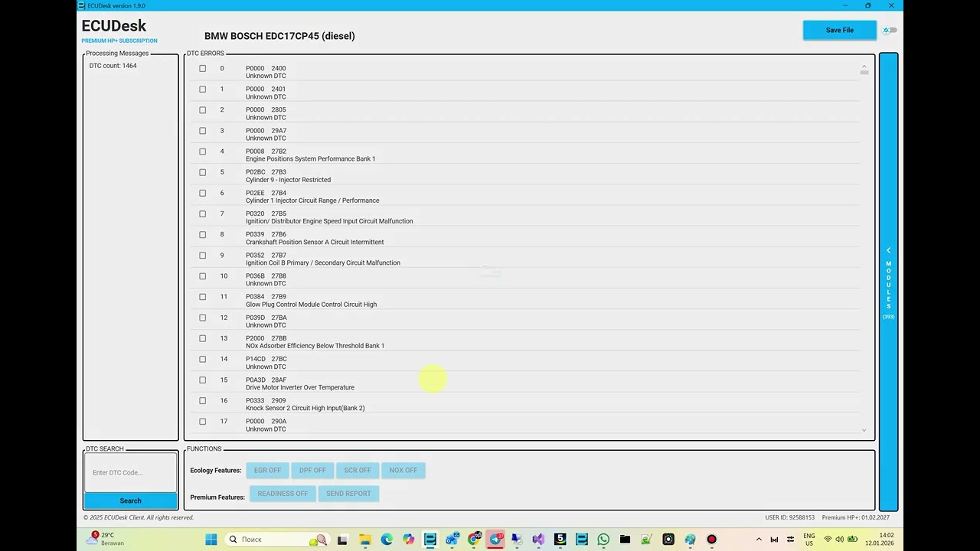The image size is (980, 551).
Task: Click the Windows taskbar search box
Action: pyautogui.click(x=279, y=540)
